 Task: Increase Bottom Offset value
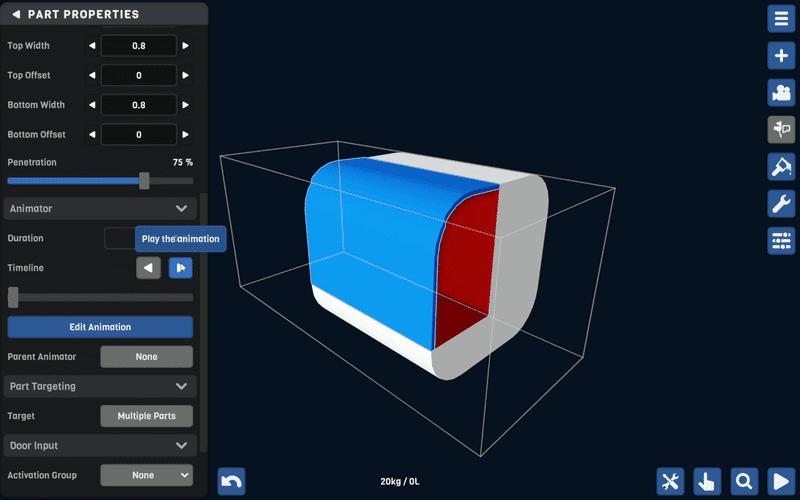click(186, 135)
